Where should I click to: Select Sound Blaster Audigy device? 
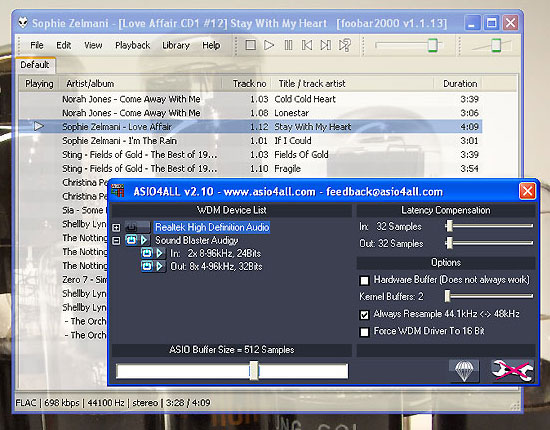pyautogui.click(x=196, y=240)
